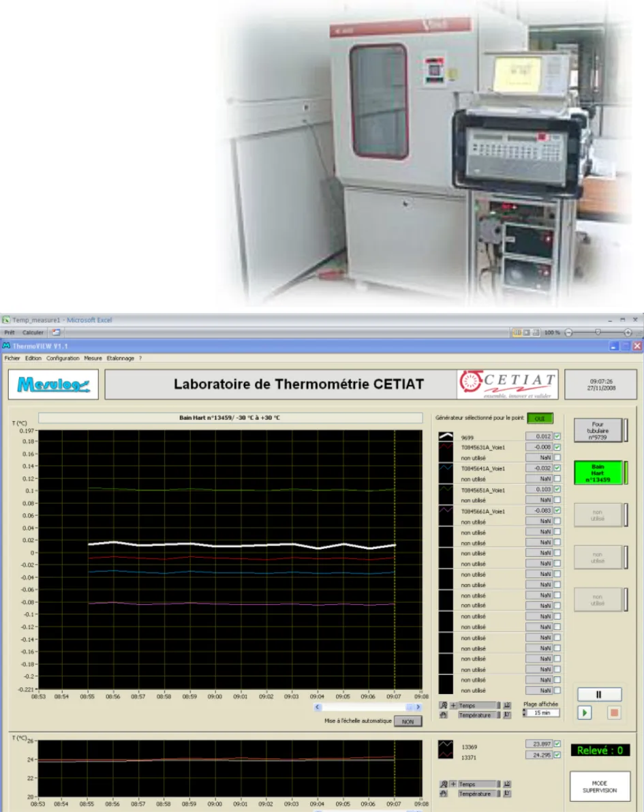This screenshot has height=812, width=644.
Task: Open the upper graph Température scale lock menu
Action: click(x=499, y=715)
